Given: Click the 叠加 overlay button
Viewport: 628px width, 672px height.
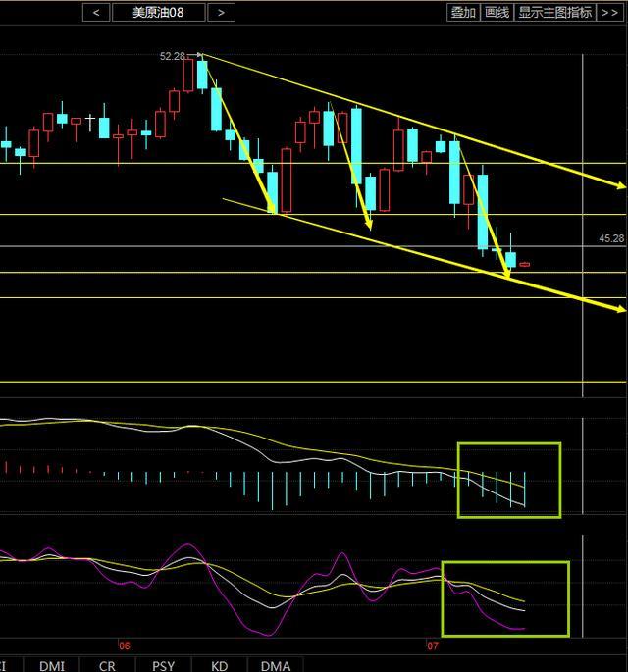Looking at the screenshot, I should click(x=462, y=12).
